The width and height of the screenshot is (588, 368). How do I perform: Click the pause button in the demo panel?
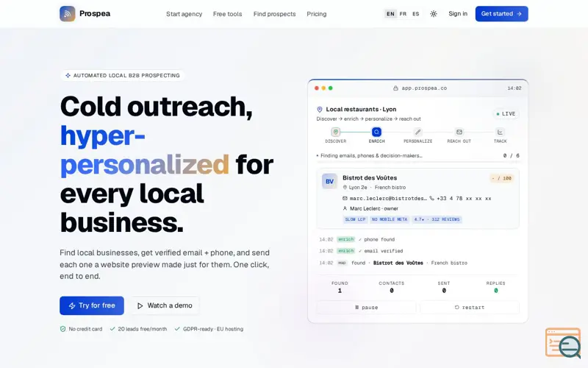coord(366,307)
